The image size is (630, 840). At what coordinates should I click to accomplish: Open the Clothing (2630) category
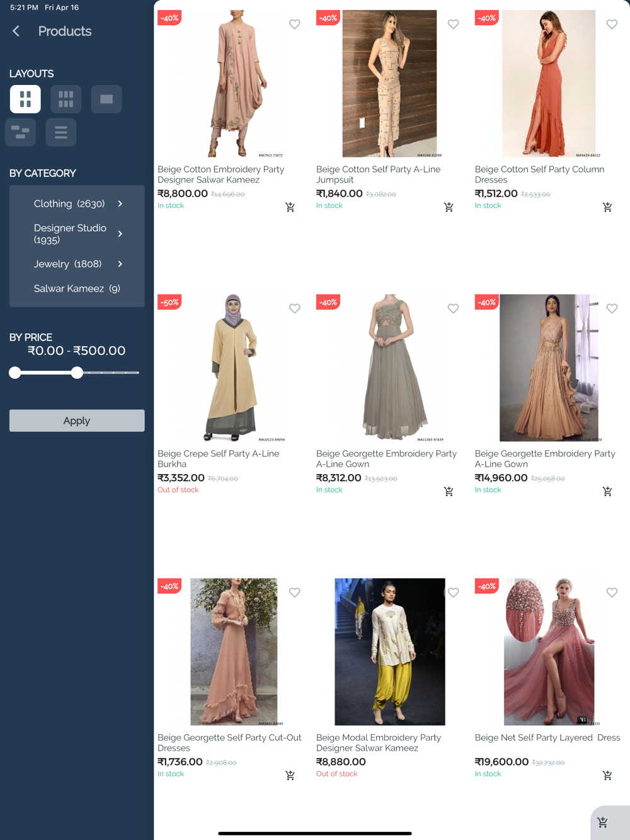[x=69, y=204]
